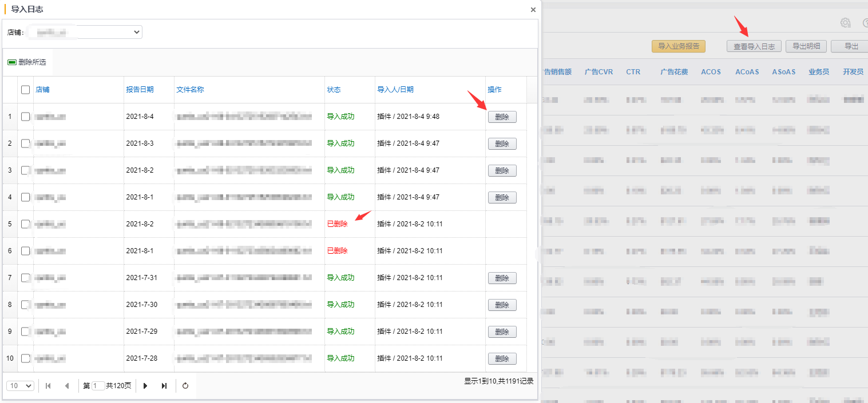Go to the first page of records
The image size is (868, 403).
[48, 386]
